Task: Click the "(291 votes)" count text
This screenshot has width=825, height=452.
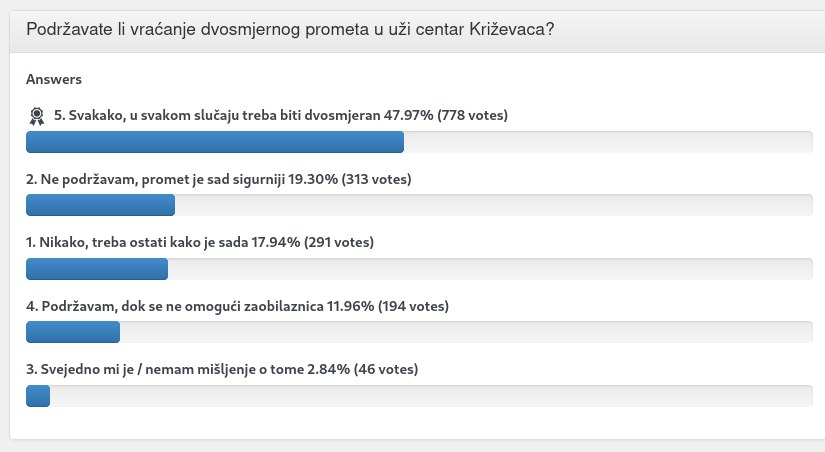Action: click(x=339, y=242)
